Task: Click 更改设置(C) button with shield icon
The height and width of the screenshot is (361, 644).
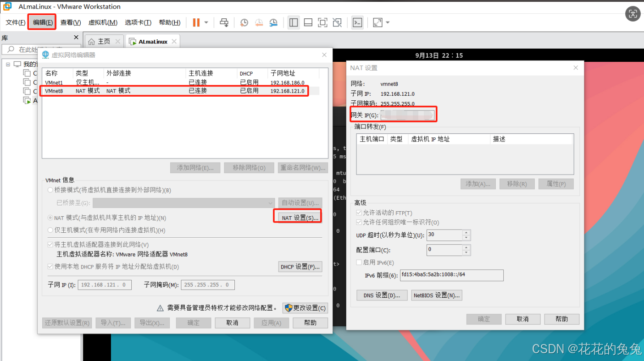Action: pos(305,308)
